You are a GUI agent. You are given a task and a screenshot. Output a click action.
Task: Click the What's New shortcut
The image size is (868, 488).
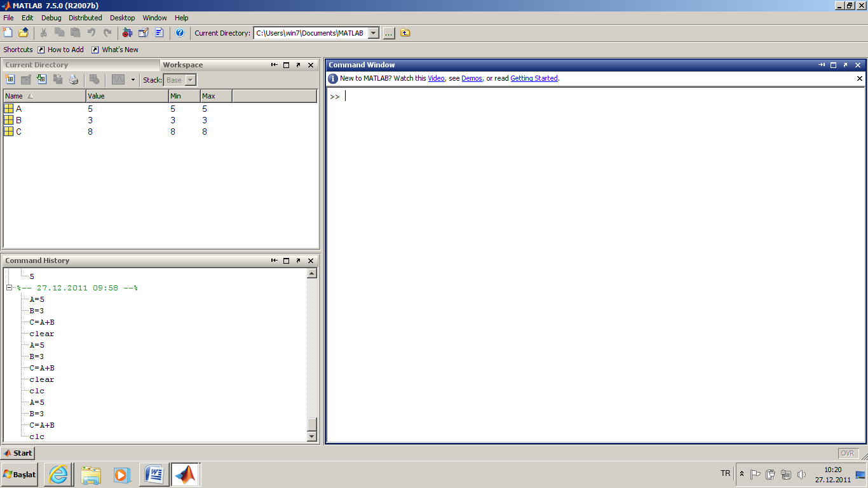[114, 50]
